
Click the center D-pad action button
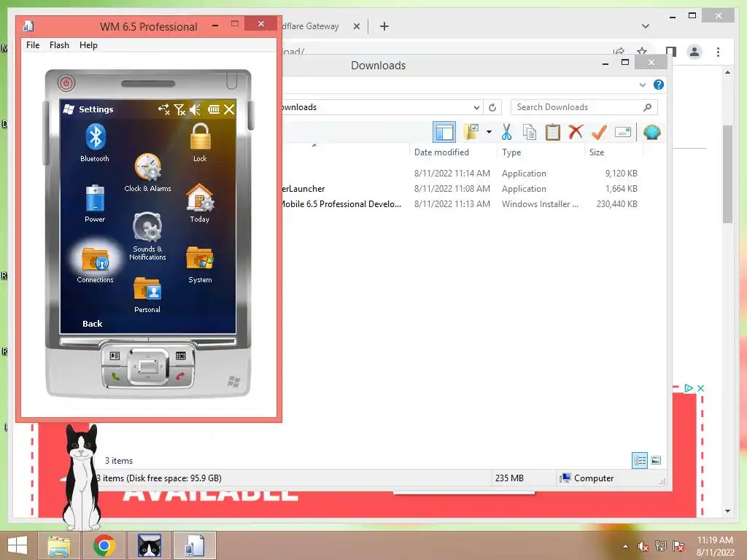pyautogui.click(x=148, y=367)
